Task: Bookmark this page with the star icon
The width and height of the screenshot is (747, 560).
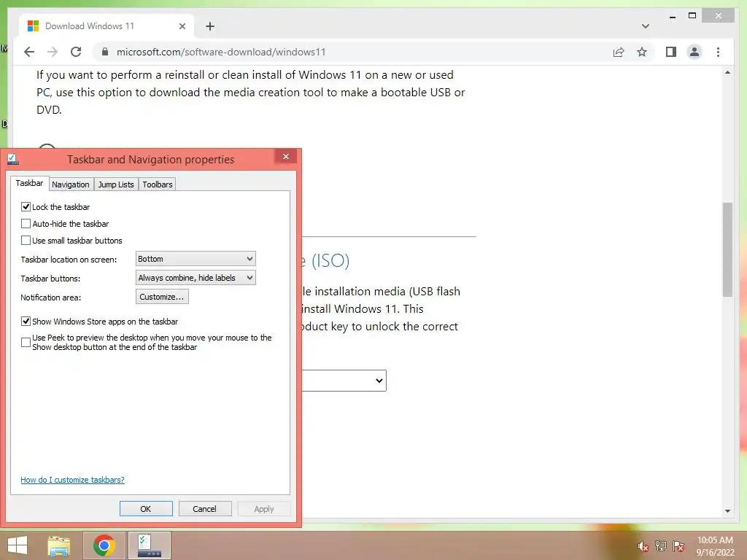Action: click(x=642, y=52)
